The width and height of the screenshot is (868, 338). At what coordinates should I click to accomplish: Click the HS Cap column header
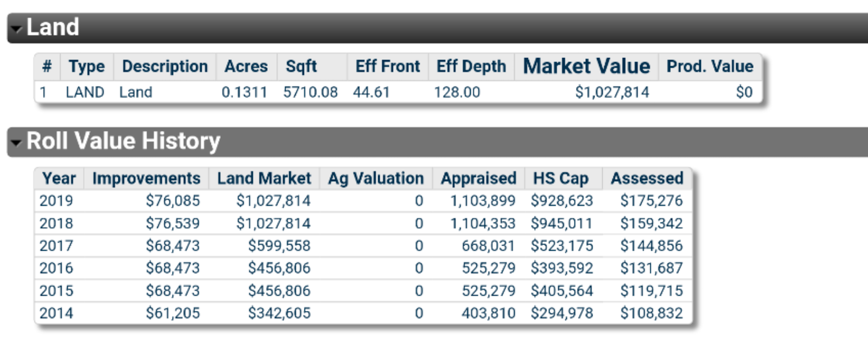point(560,178)
